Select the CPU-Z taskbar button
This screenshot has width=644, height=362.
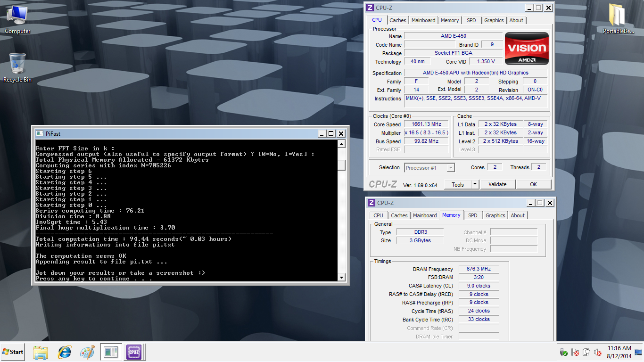(134, 352)
